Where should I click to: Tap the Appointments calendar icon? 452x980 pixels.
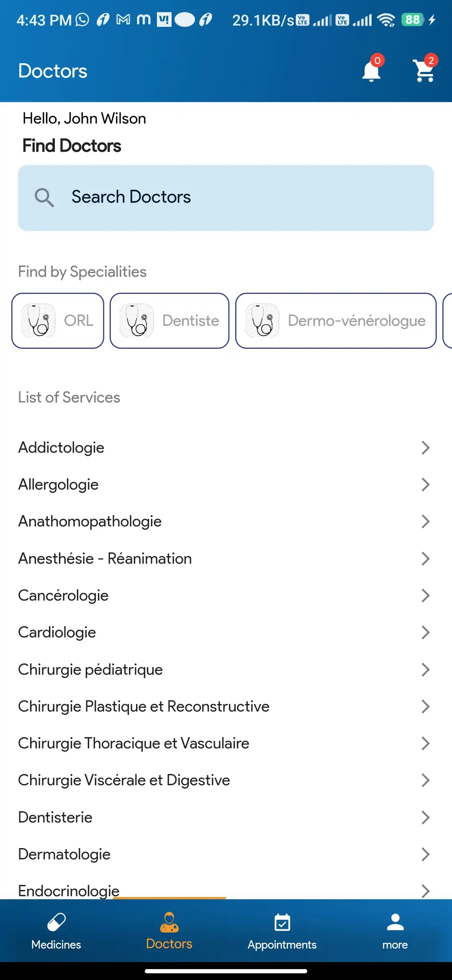tap(282, 922)
